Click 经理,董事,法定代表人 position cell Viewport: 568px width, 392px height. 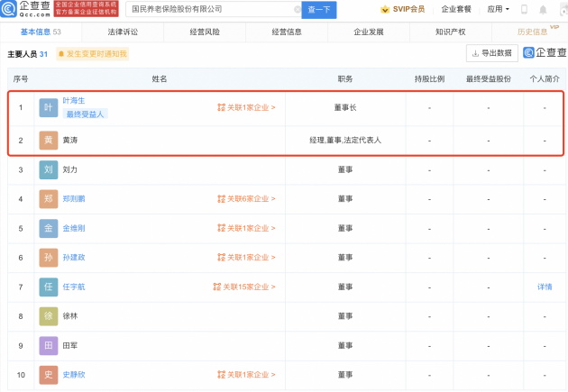pos(345,140)
